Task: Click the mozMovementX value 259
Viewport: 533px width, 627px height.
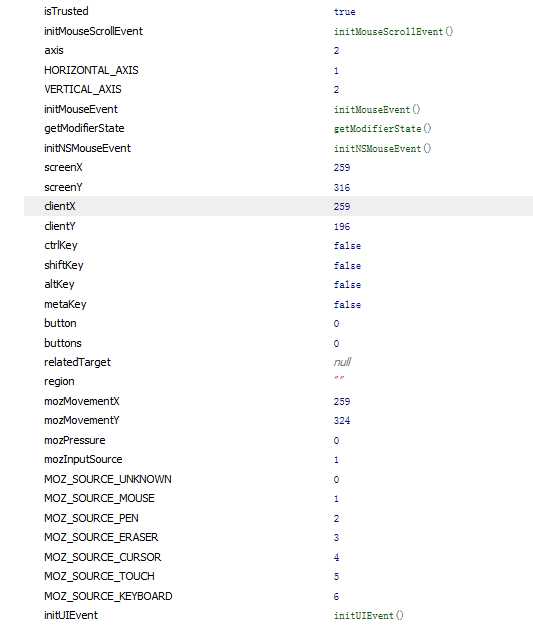Action: [342, 401]
